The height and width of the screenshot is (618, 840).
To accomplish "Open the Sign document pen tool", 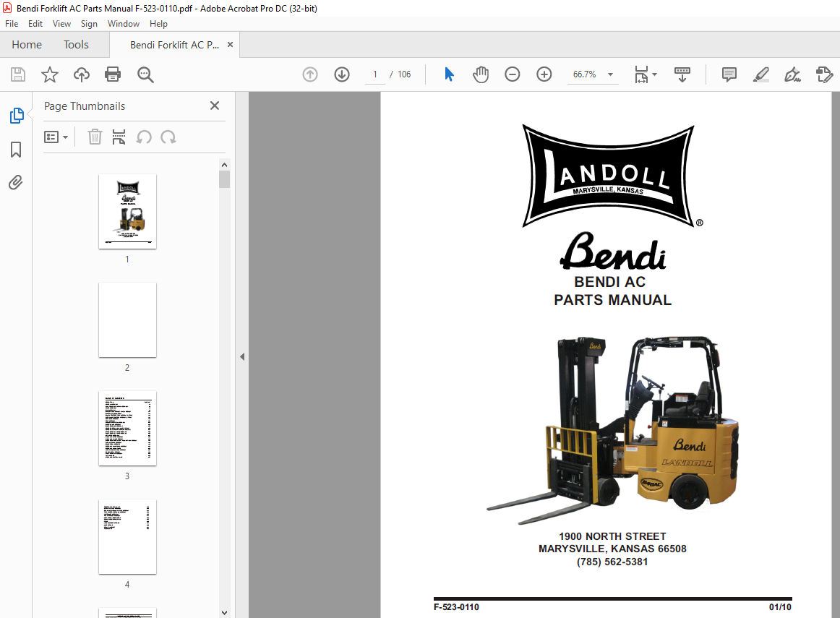I will coord(792,74).
